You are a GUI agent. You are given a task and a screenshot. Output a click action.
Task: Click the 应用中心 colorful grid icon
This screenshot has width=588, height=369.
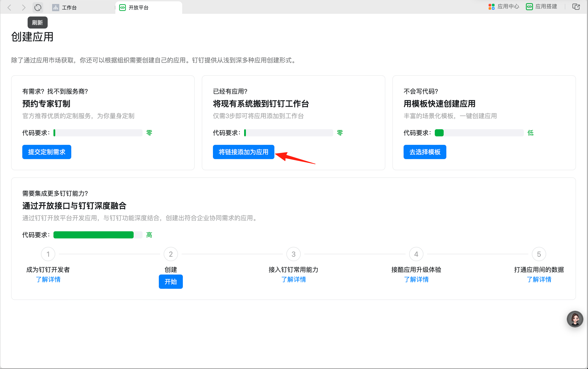[x=491, y=7]
